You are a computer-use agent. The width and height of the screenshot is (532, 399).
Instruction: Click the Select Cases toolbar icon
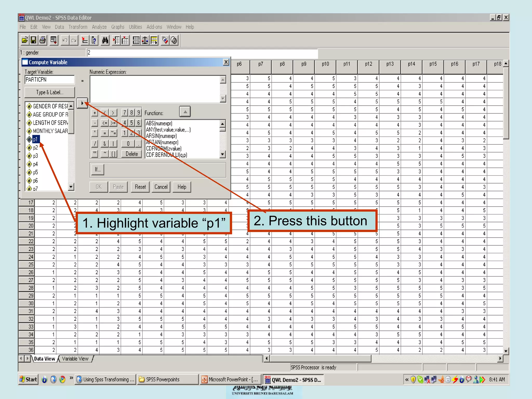pos(154,40)
